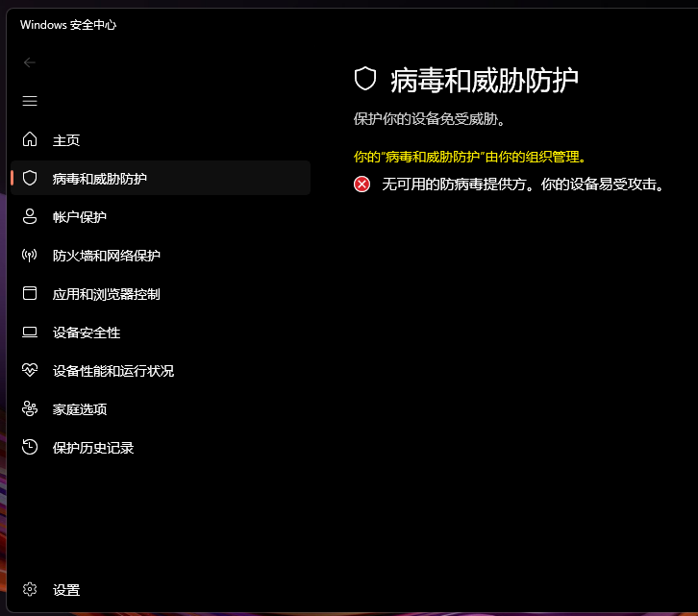Click the clock icon for 保护历史记录

(30, 448)
